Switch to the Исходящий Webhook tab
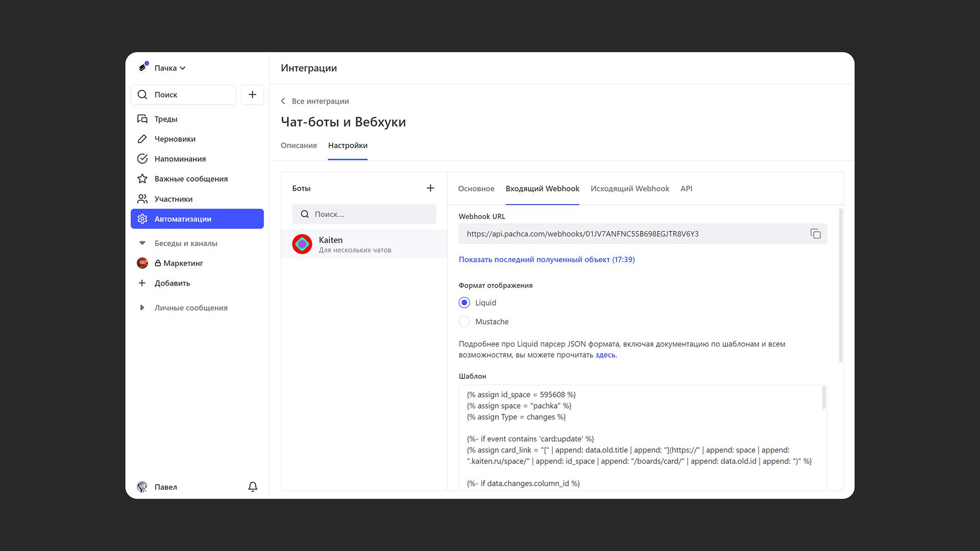Viewport: 980px width, 551px height. pos(629,189)
